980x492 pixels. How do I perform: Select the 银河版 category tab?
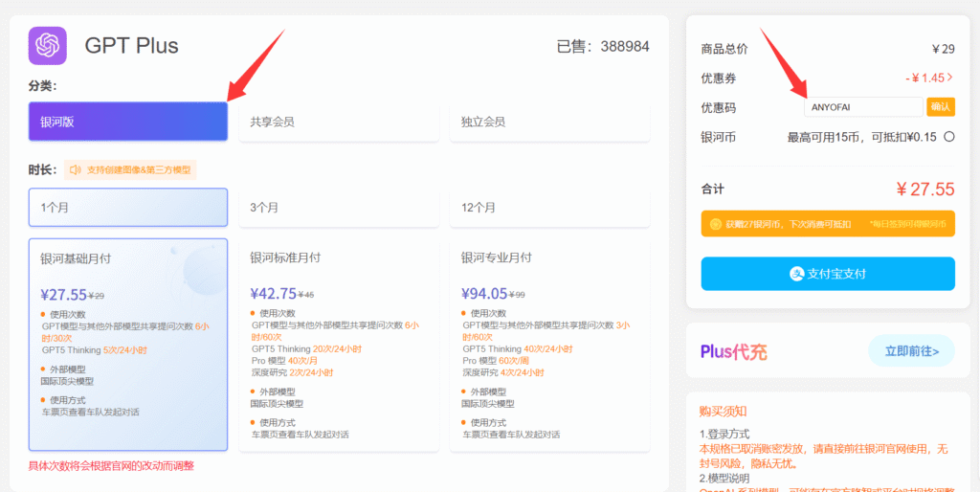click(128, 122)
